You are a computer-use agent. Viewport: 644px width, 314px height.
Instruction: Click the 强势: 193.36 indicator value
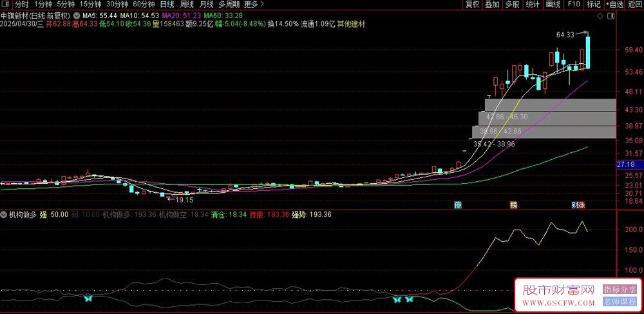click(x=311, y=214)
